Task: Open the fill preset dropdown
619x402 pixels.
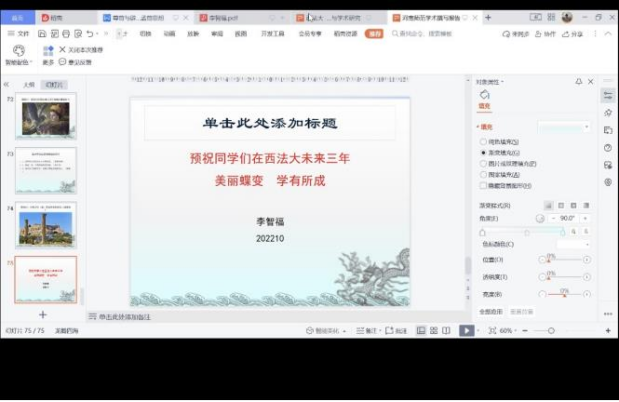Action: [x=565, y=127]
